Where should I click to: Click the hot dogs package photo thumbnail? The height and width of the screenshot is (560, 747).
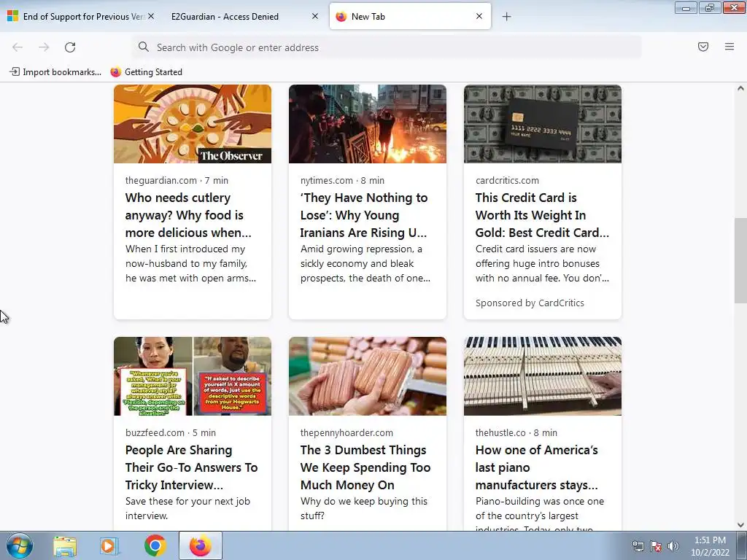(368, 376)
